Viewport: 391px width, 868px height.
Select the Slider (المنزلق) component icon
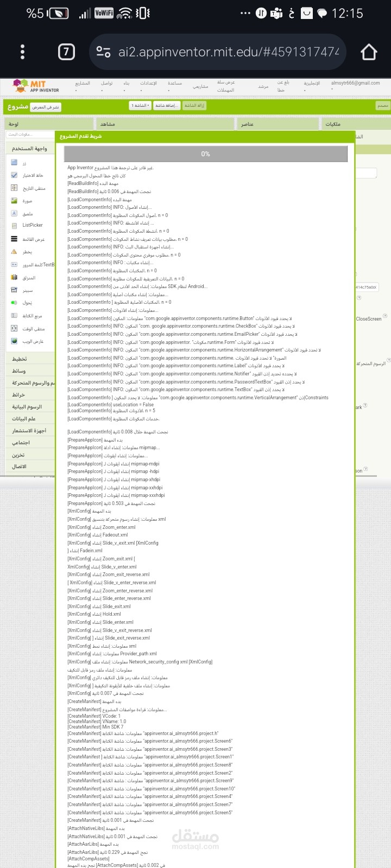pos(14,277)
